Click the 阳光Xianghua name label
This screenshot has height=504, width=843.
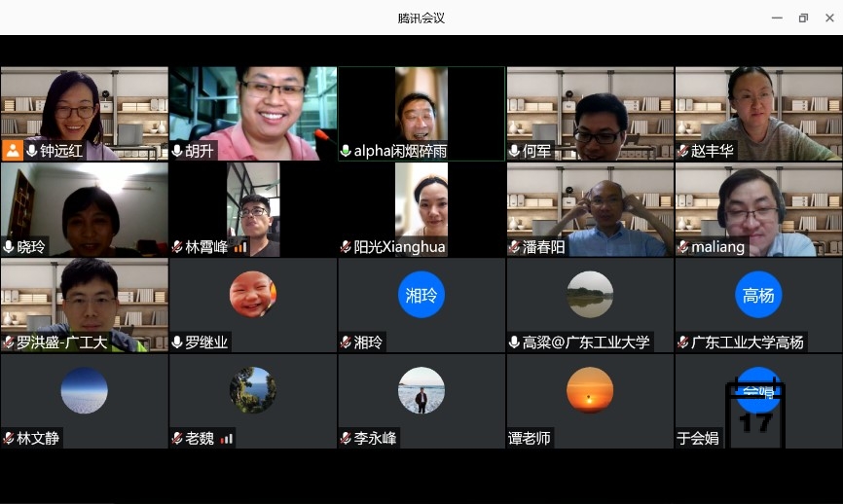(399, 247)
